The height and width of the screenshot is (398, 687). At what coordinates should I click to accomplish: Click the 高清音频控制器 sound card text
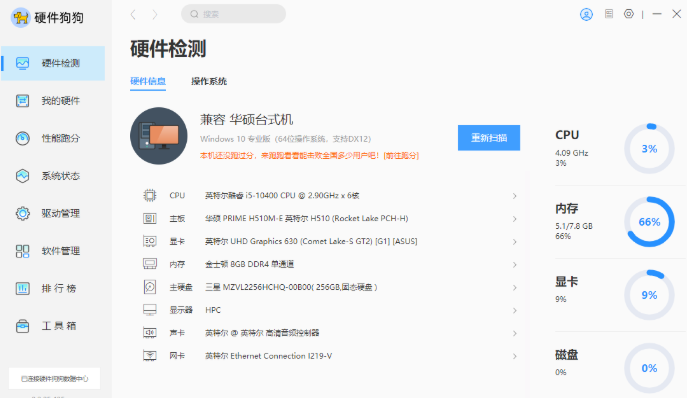pos(262,333)
